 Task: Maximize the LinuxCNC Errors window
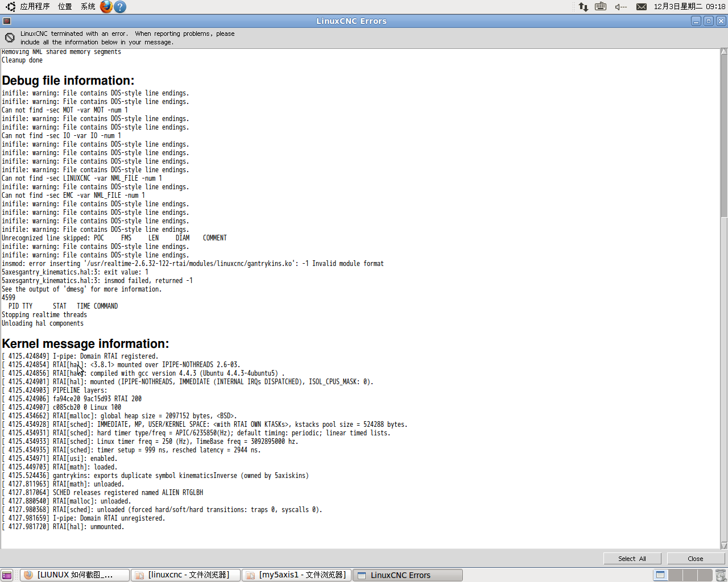click(x=709, y=21)
